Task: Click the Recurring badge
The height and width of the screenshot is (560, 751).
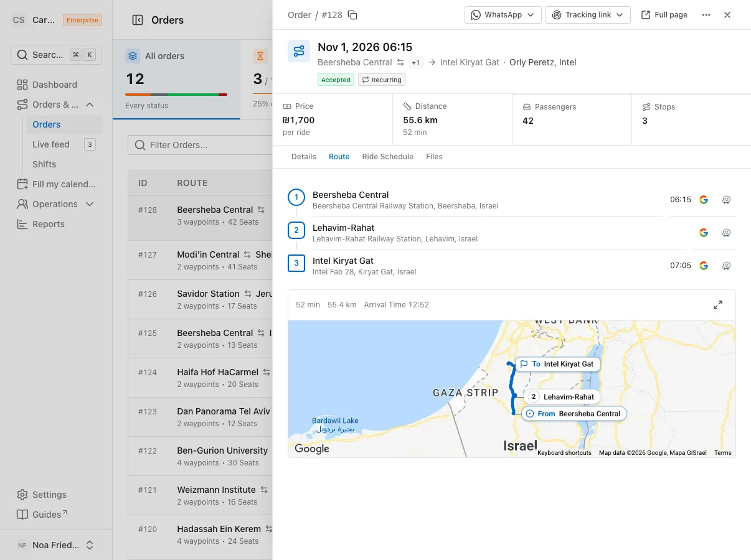Action: 382,80
